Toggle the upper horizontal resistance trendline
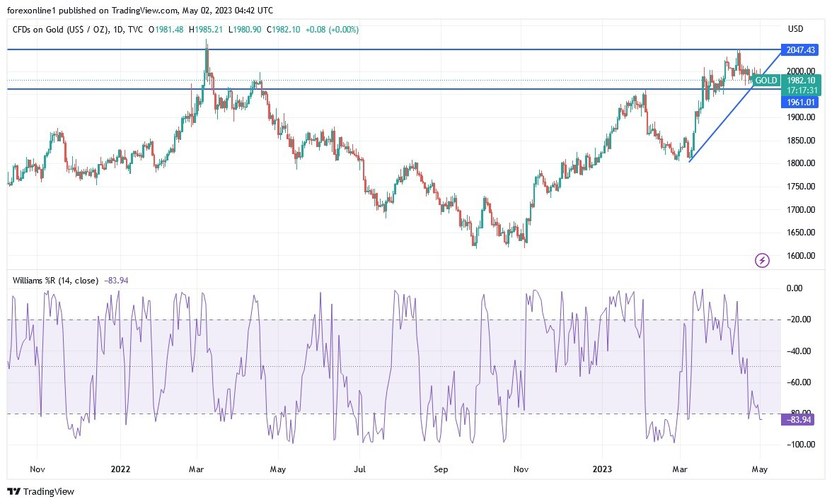The width and height of the screenshot is (832, 504). (x=354, y=49)
